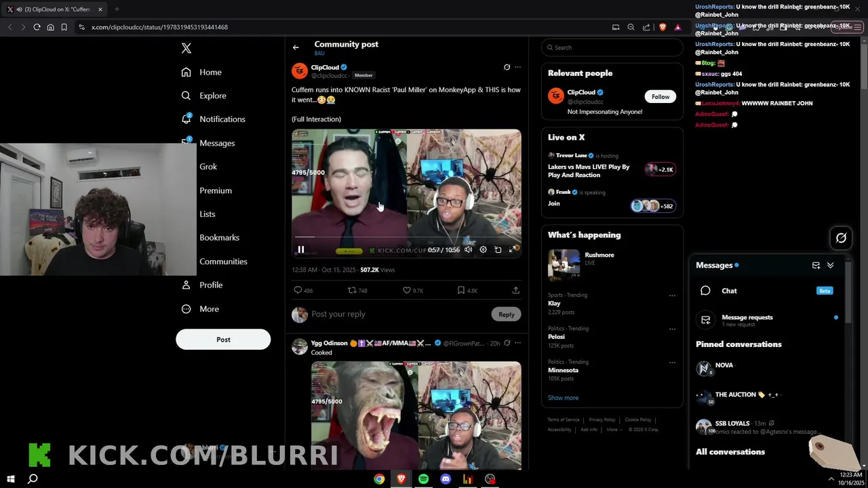Open Lakers vs Mavs LIVE space
The width and height of the screenshot is (868, 488).
(x=589, y=171)
